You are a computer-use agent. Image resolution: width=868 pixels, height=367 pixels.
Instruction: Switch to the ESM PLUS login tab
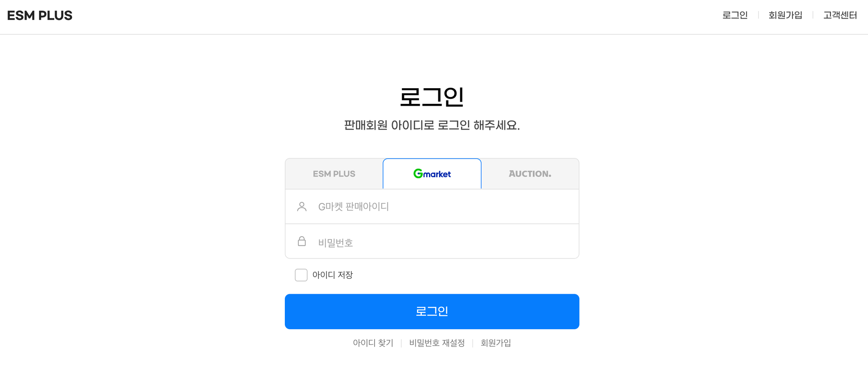[x=334, y=174]
